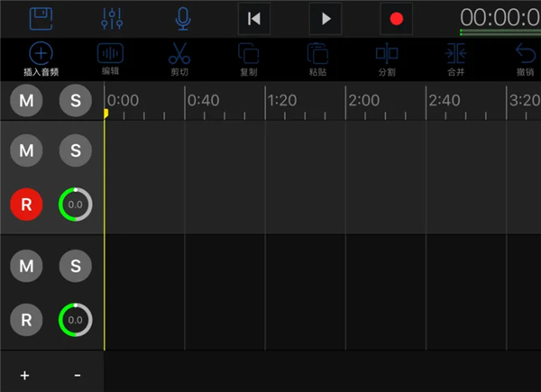
Task: Open the mixer sliders settings
Action: [x=113, y=18]
